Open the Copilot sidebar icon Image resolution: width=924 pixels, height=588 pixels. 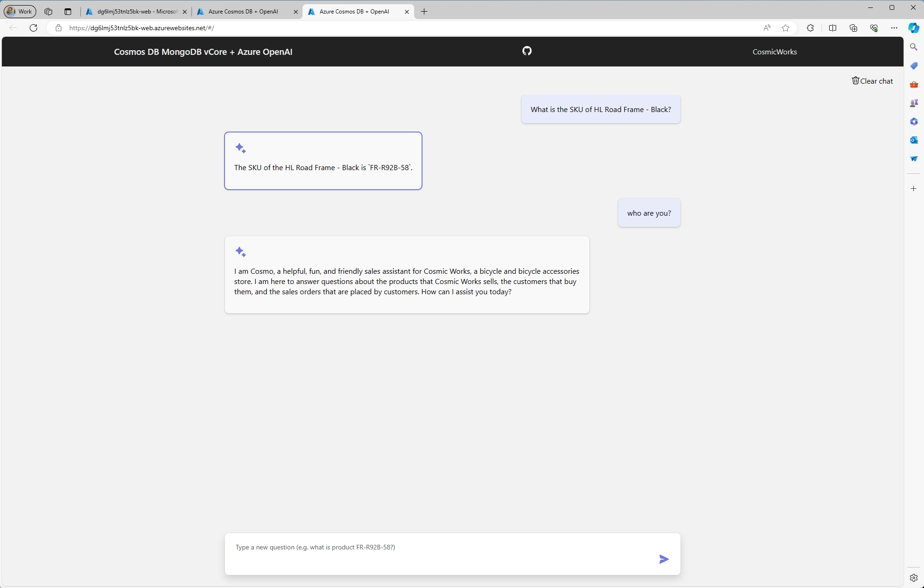click(x=913, y=28)
